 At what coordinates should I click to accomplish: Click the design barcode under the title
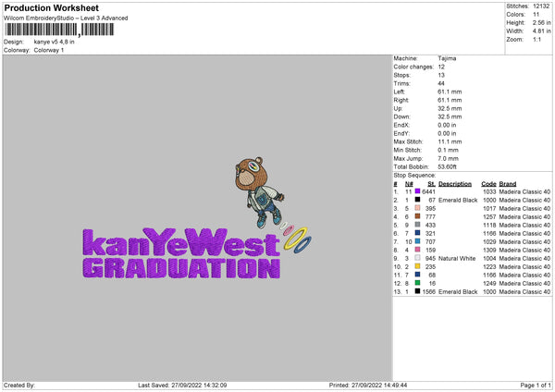coord(59,30)
